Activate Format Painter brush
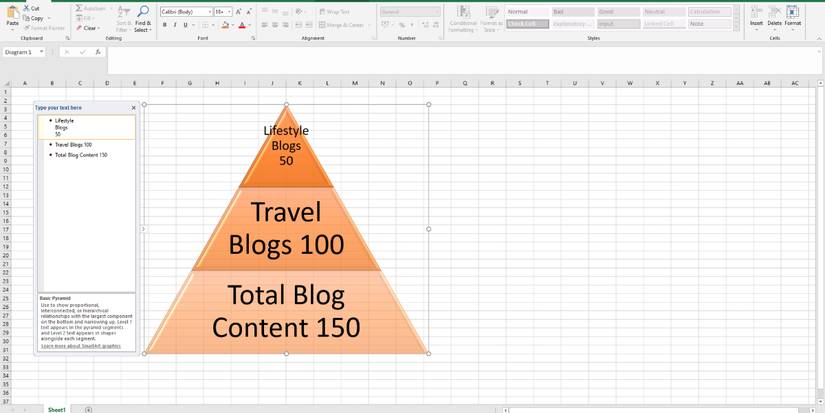The image size is (825, 413). (x=26, y=27)
